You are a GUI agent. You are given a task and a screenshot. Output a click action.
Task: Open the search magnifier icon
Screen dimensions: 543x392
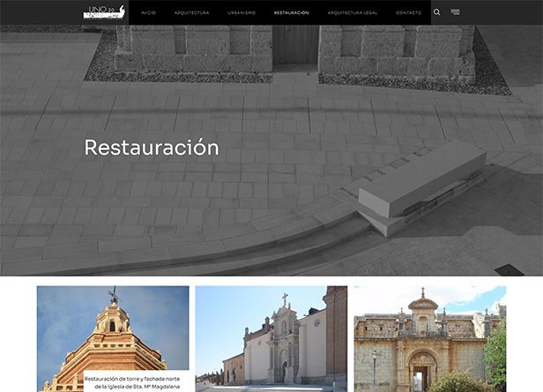(436, 12)
